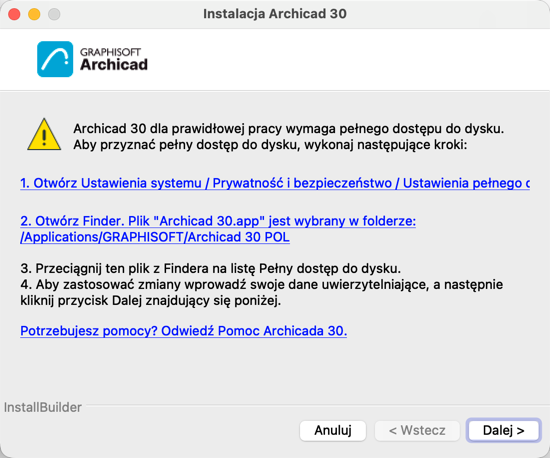The width and height of the screenshot is (550, 458).
Task: Visit the Pomoc Archicada 30 help link
Action: pyautogui.click(x=183, y=331)
